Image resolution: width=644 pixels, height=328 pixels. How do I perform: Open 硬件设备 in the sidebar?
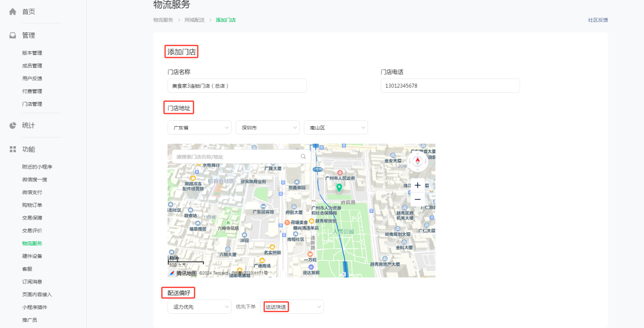32,256
